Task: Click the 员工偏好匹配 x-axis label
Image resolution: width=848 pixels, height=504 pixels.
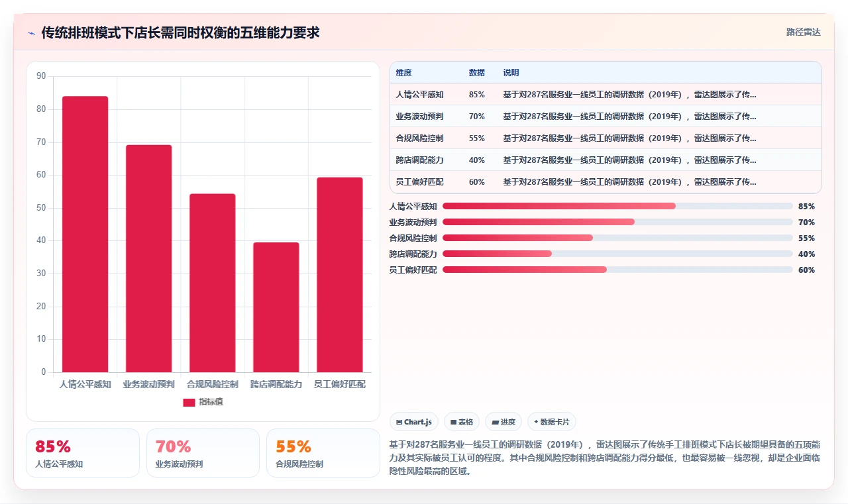Action: coord(340,384)
